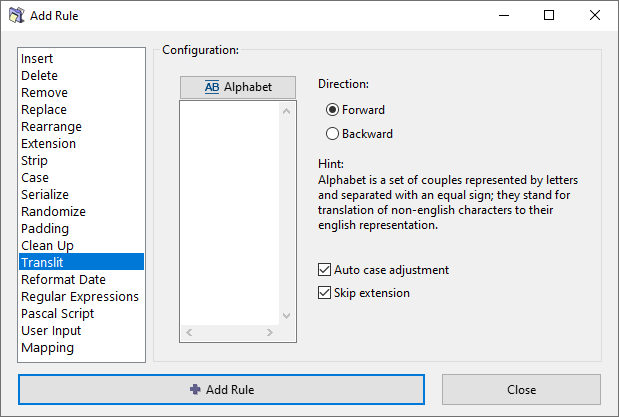
Task: Choose Reformat Date from the list
Action: [x=63, y=280]
